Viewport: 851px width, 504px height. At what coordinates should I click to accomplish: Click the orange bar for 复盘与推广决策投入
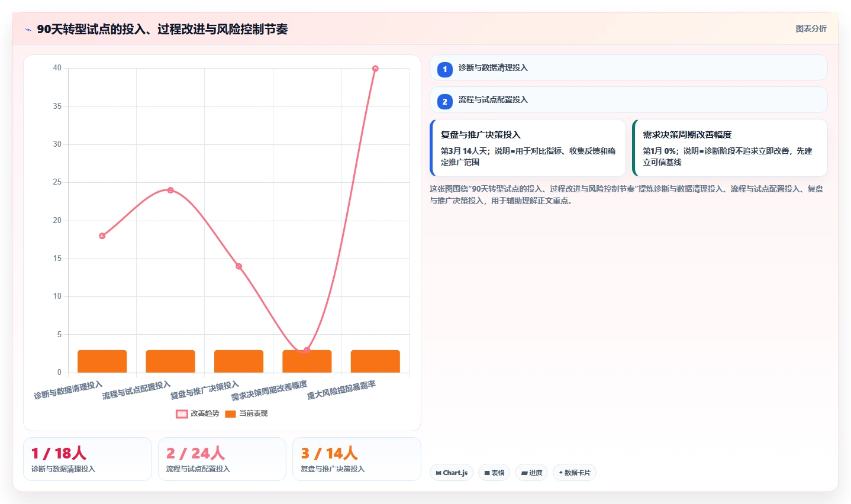tap(238, 361)
